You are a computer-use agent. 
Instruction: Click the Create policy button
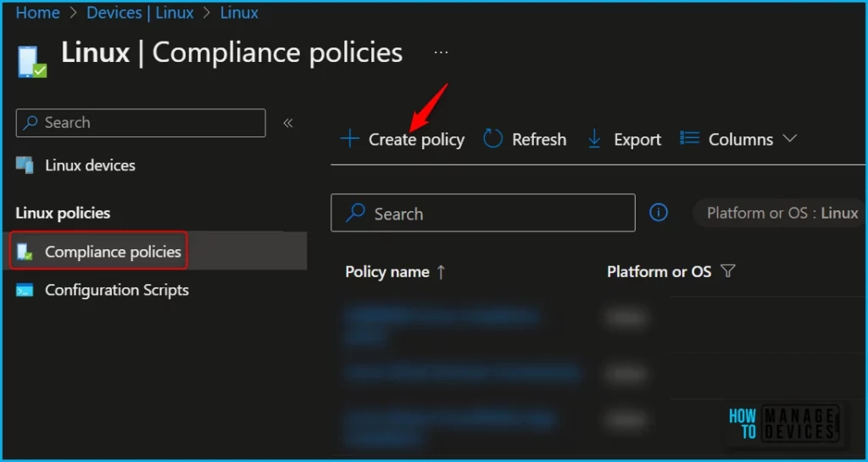click(x=402, y=139)
